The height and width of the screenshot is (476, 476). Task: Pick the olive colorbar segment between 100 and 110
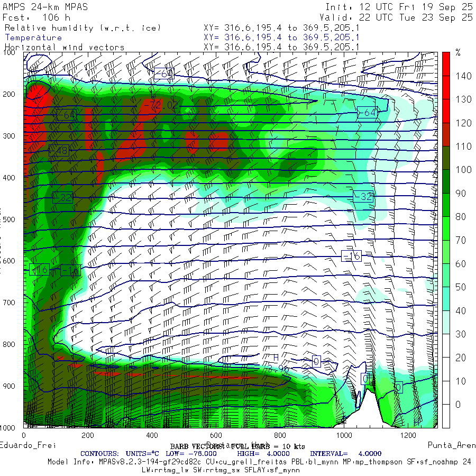(x=446, y=158)
